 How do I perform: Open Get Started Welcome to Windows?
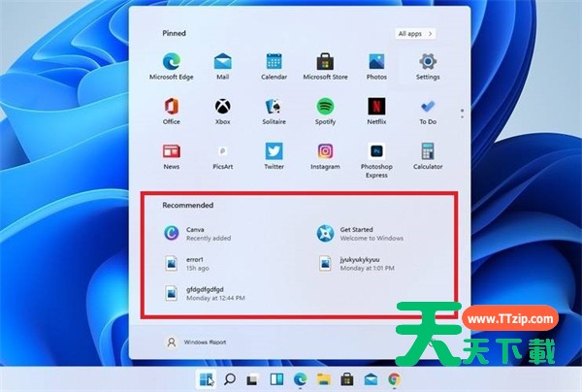(x=360, y=234)
